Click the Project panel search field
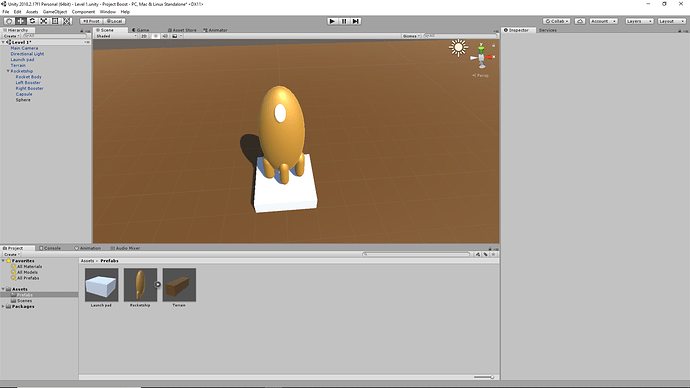This screenshot has height=388, width=690. 416,254
